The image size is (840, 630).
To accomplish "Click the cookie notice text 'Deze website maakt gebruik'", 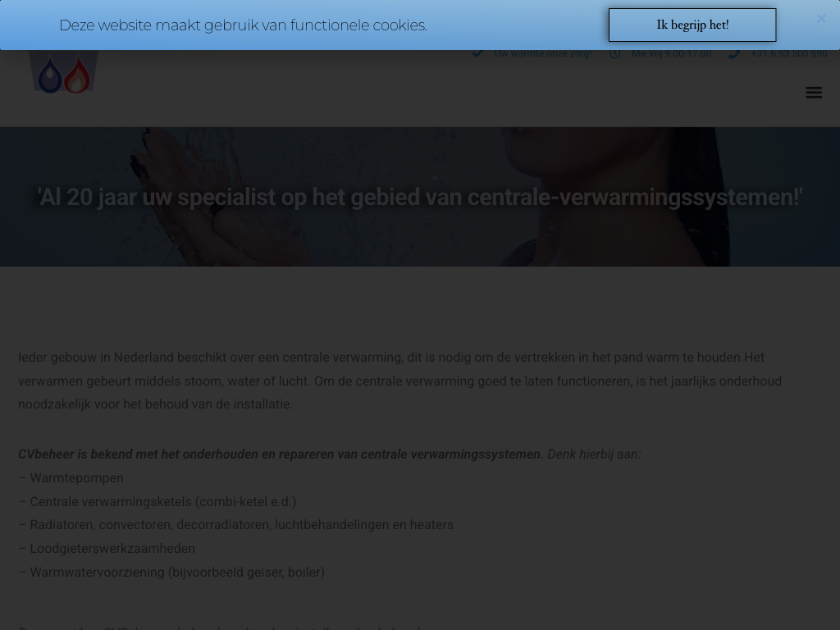I will pyautogui.click(x=243, y=25).
